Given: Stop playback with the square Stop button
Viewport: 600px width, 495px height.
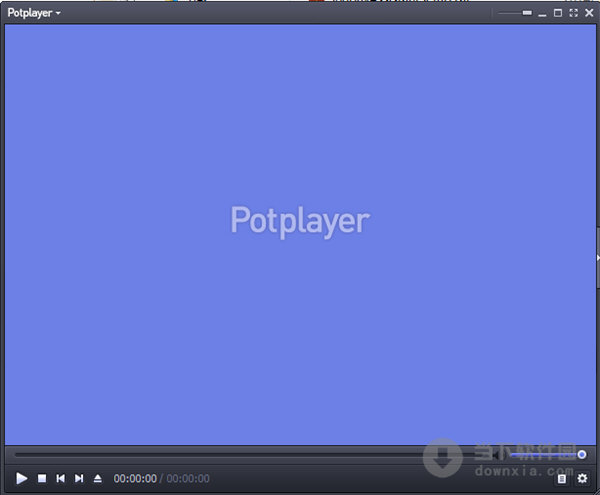Looking at the screenshot, I should pyautogui.click(x=42, y=478).
